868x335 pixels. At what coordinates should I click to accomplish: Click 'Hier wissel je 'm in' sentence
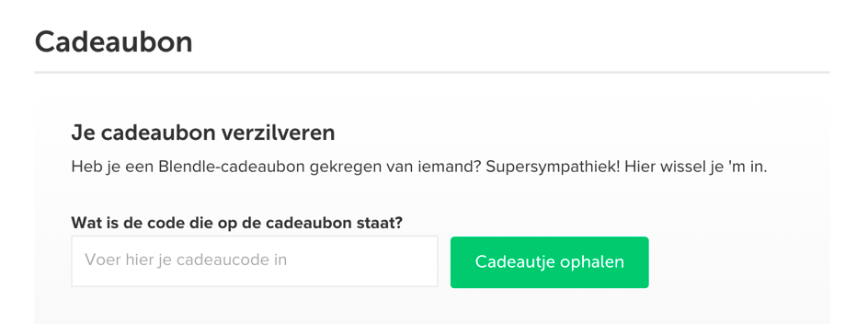click(x=696, y=167)
